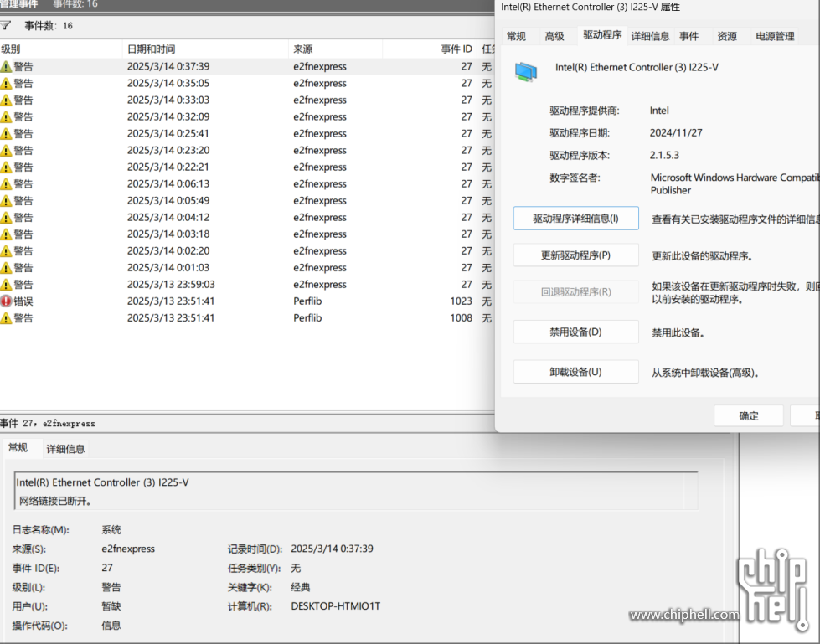This screenshot has width=820, height=644.
Task: Click driver version value 2.1.5.3
Action: click(664, 155)
